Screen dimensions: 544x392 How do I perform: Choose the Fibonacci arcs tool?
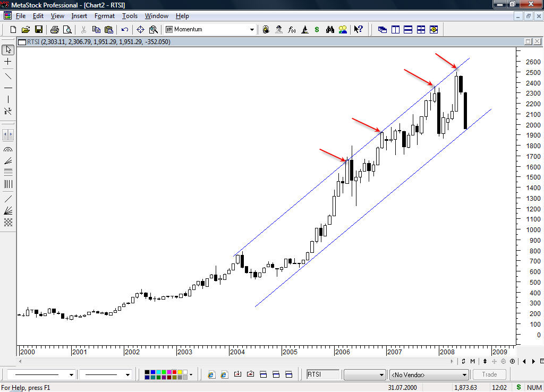8,150
